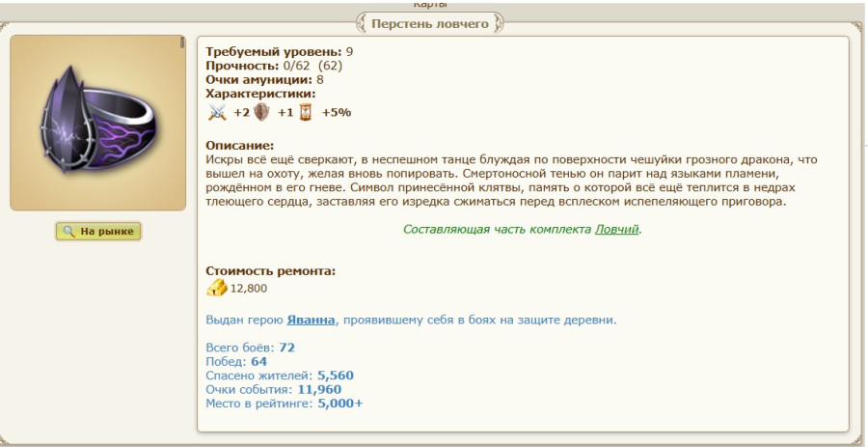Click the small marker on the image corner
Screen dimensions: 868x447
point(182,42)
